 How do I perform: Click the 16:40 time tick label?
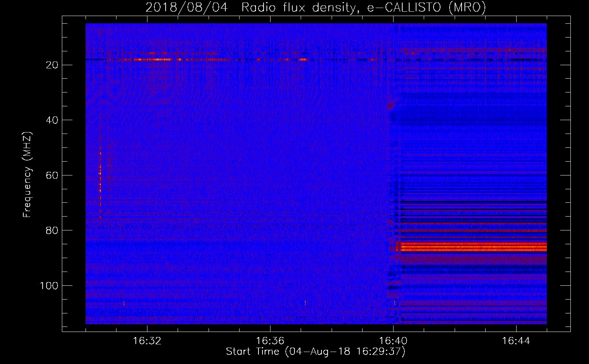click(393, 341)
